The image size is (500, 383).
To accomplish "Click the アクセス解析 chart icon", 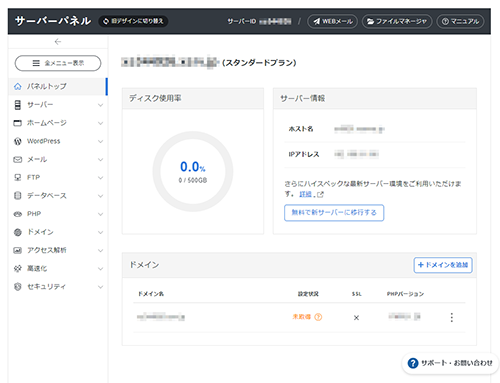I will point(18,250).
